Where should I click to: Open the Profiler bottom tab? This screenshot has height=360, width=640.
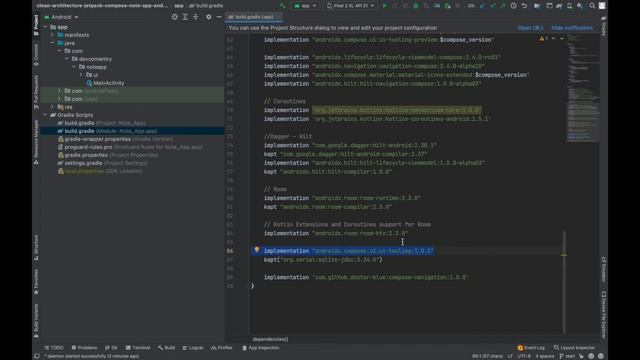point(222,348)
